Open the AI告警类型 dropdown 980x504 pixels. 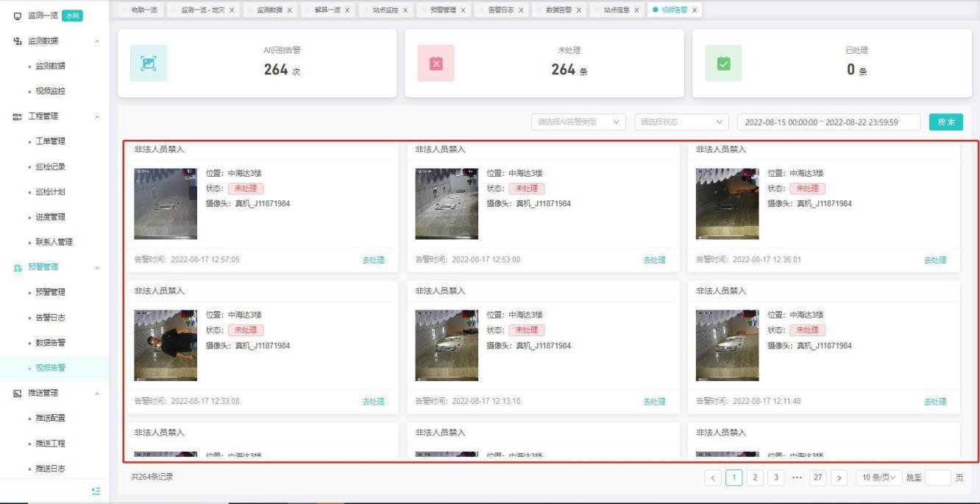[x=578, y=122]
